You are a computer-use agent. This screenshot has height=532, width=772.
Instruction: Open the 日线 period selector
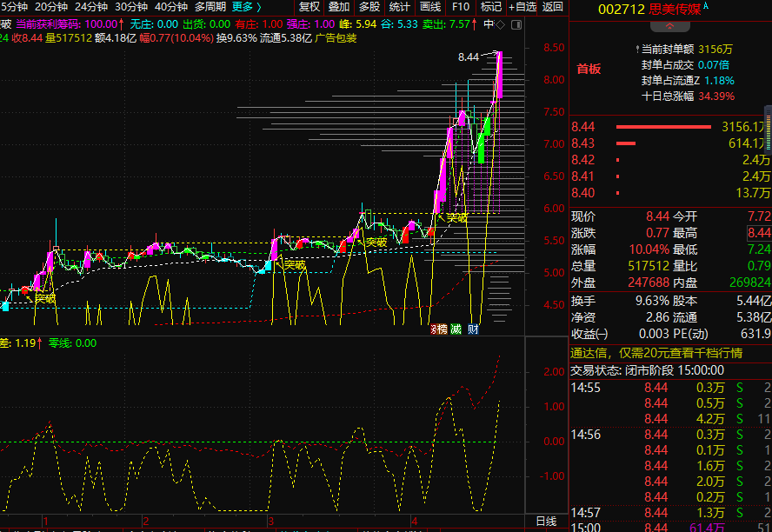546,521
